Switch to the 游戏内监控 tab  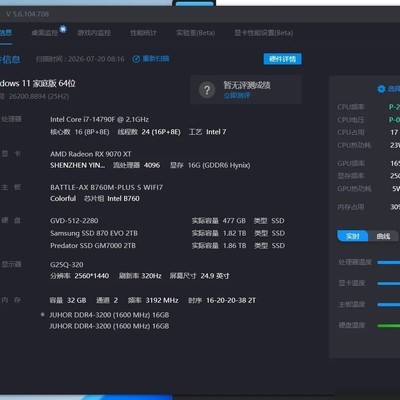[94, 33]
